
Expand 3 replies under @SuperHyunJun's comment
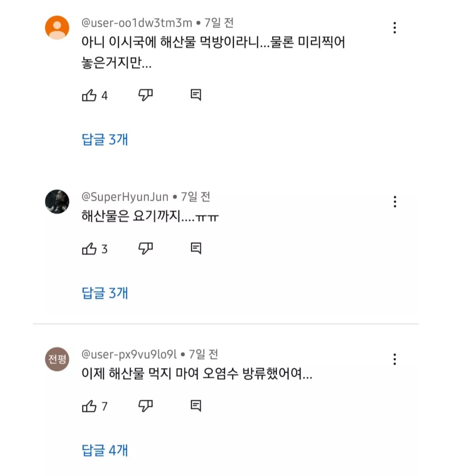tap(105, 293)
